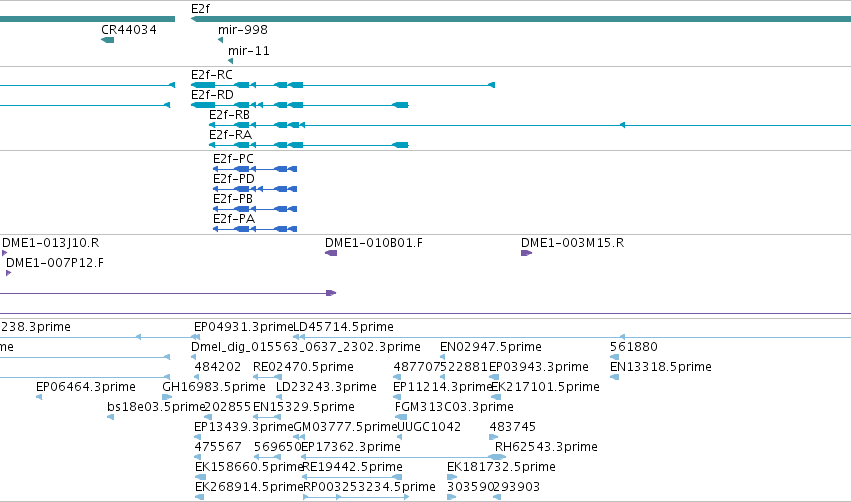851x502 pixels.
Task: Click the EP03943.3prime EST label
Action: coord(539,367)
